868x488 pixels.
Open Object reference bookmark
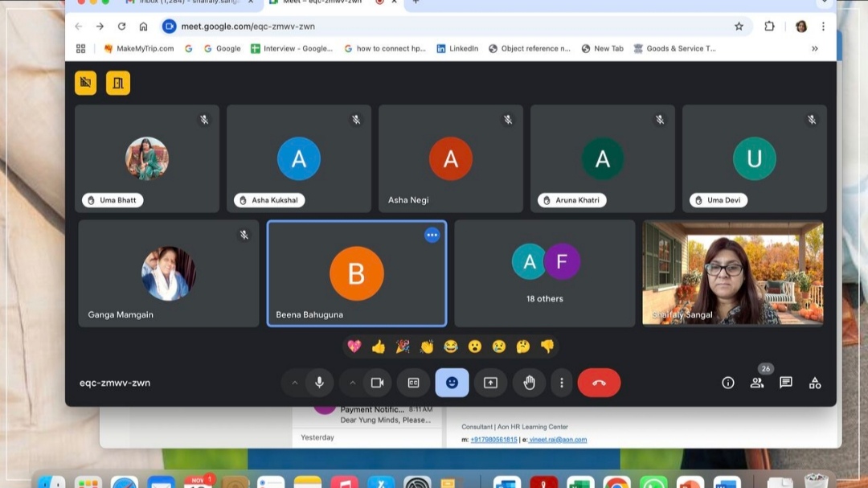pyautogui.click(x=529, y=49)
